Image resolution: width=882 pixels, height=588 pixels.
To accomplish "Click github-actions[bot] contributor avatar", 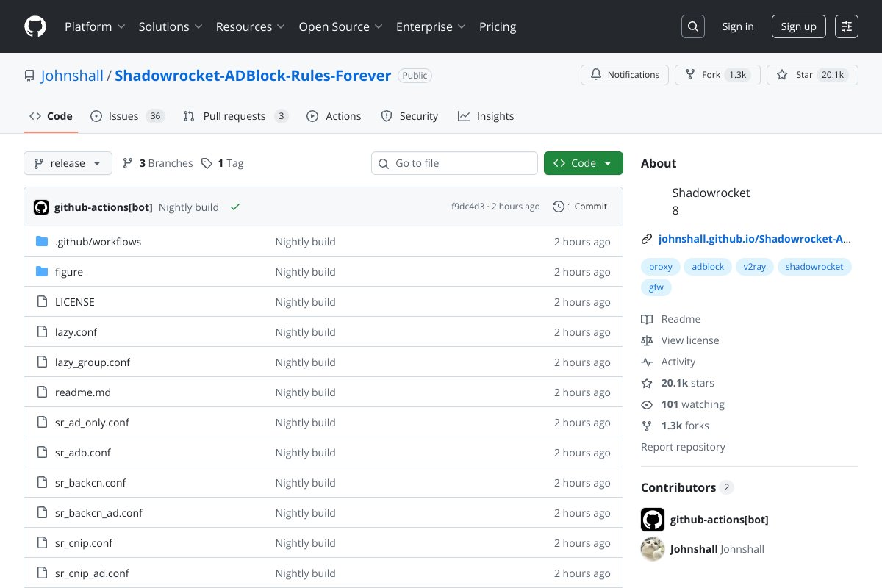I will (x=653, y=520).
